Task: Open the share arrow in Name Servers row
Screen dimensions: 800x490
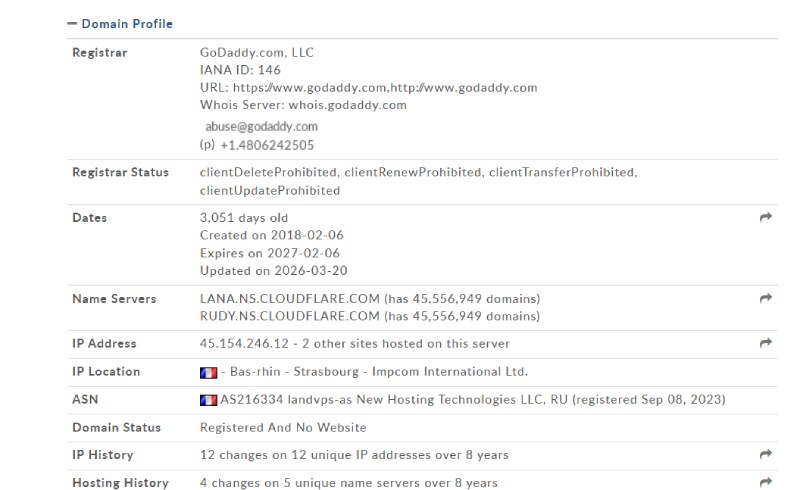Action: click(765, 298)
